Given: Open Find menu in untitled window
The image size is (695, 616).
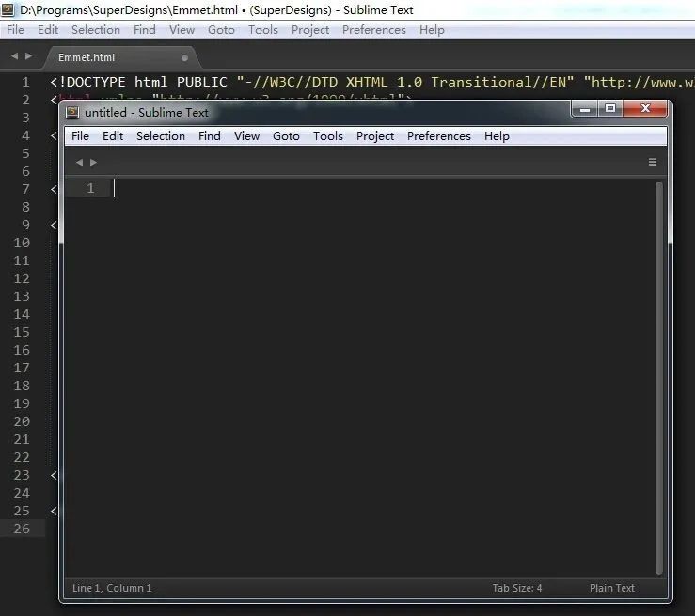Looking at the screenshot, I should click(209, 136).
